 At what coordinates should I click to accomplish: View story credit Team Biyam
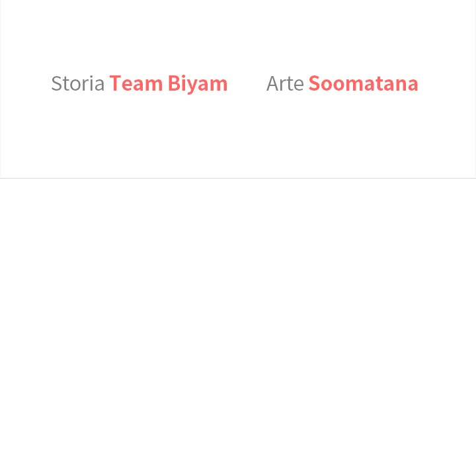pos(168,83)
